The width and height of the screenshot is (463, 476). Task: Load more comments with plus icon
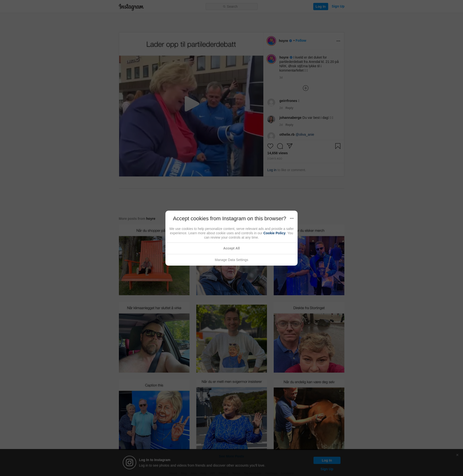tap(306, 88)
